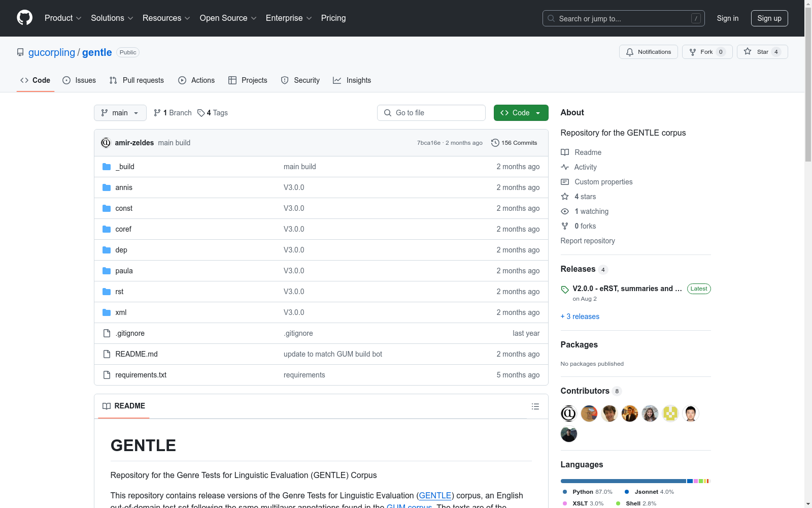Screen dimensions: 812x508
Task: Click the Report repository link
Action: point(588,241)
